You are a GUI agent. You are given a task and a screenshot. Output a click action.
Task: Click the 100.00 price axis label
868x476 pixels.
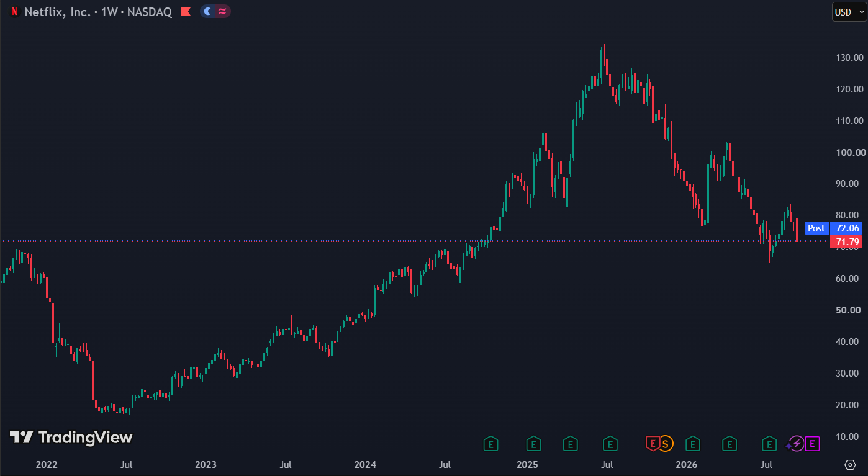click(850, 153)
